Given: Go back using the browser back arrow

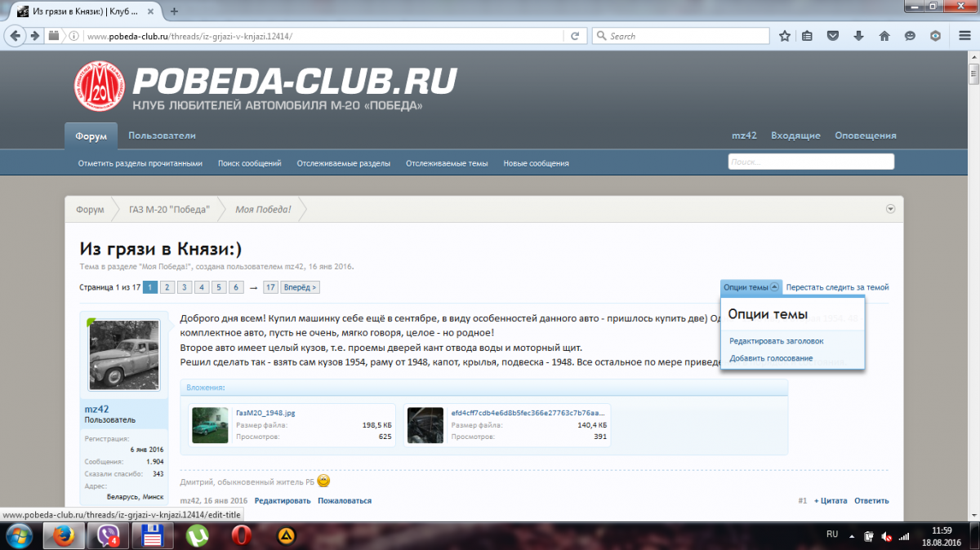Looking at the screenshot, I should 16,36.
